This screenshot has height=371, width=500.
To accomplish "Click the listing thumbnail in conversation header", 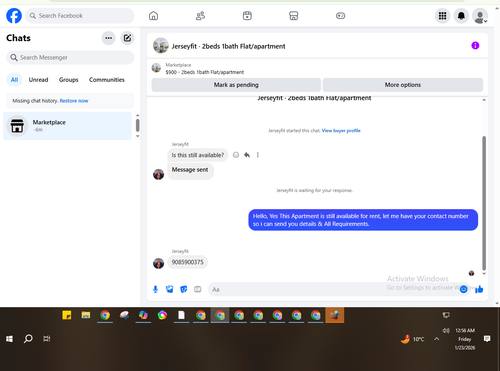I will point(161,46).
